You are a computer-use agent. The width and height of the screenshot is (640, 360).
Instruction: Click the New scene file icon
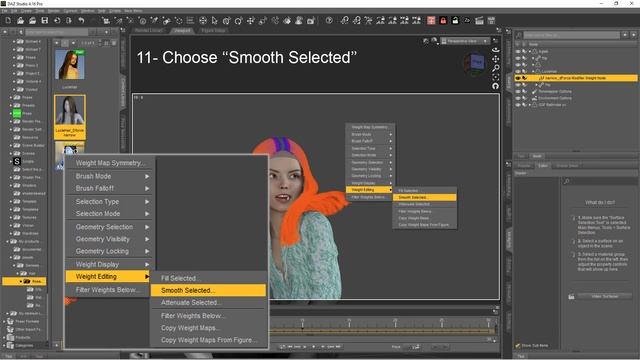click(x=8, y=20)
